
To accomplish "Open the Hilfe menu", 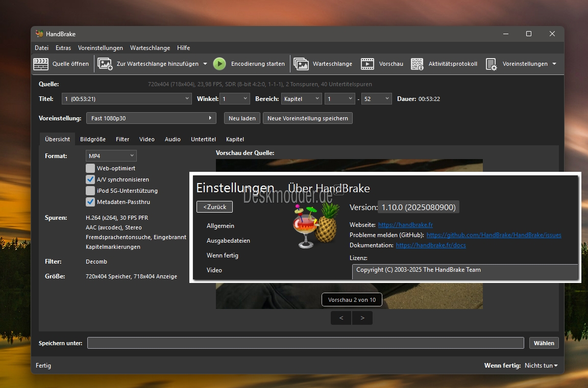I will (x=183, y=48).
